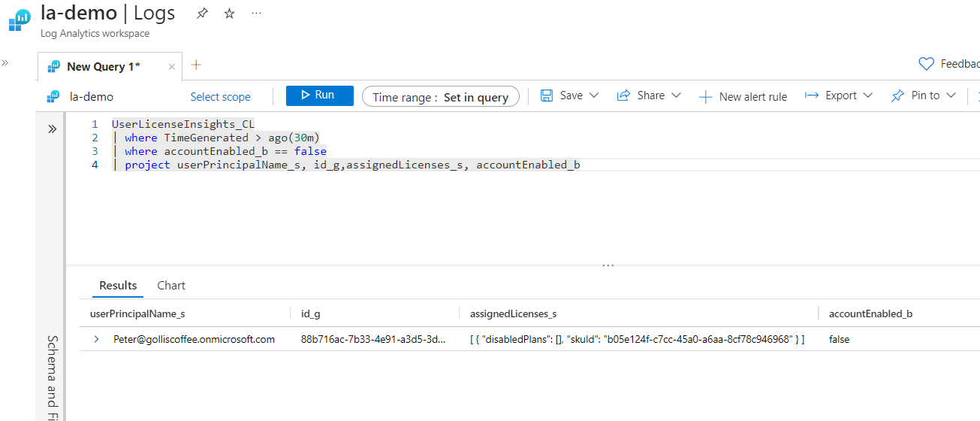Click the Export arrow icon

point(811,95)
